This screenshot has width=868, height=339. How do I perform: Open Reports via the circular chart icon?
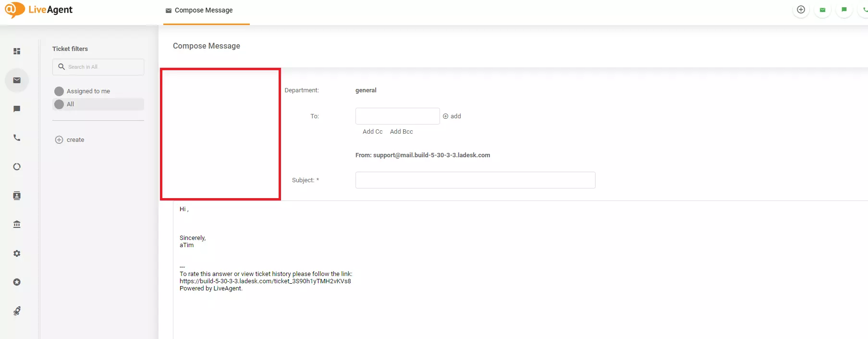pos(17,167)
